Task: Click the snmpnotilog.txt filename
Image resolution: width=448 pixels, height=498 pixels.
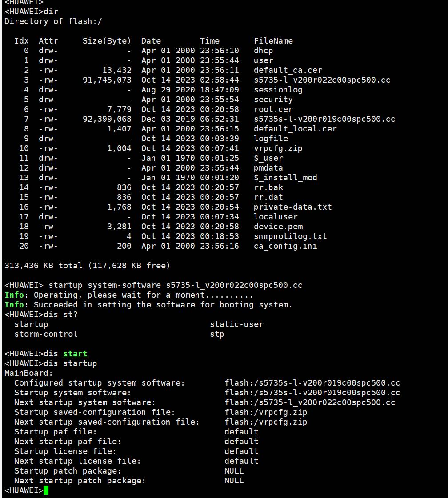Action: tap(290, 236)
